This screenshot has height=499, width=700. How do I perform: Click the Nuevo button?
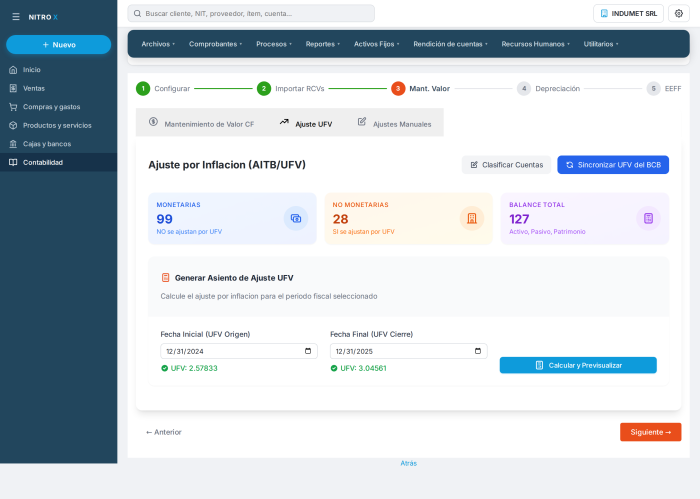tap(58, 45)
